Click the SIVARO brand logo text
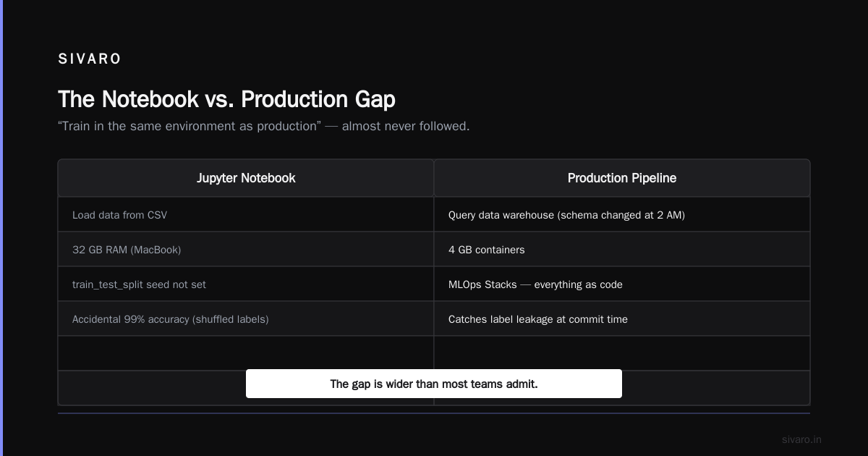The image size is (868, 456). click(x=90, y=59)
